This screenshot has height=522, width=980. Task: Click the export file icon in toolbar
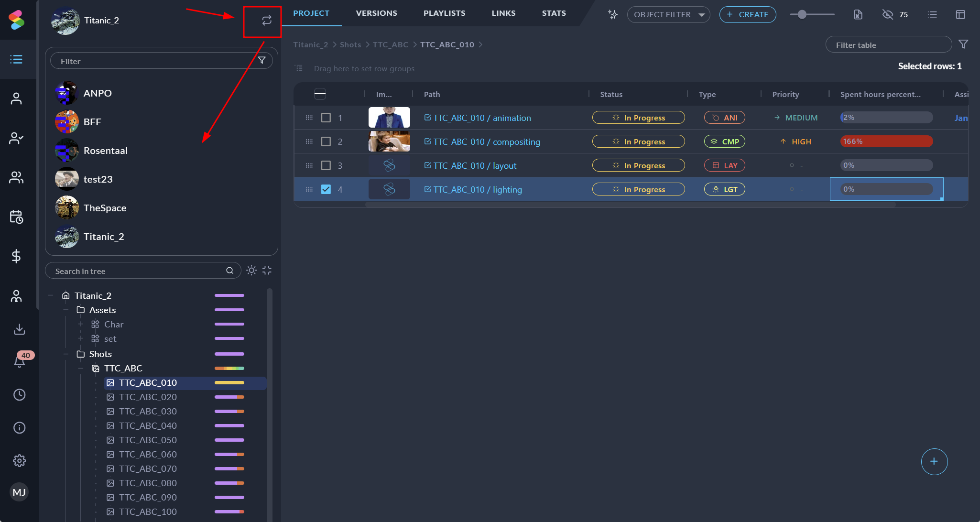click(x=858, y=14)
